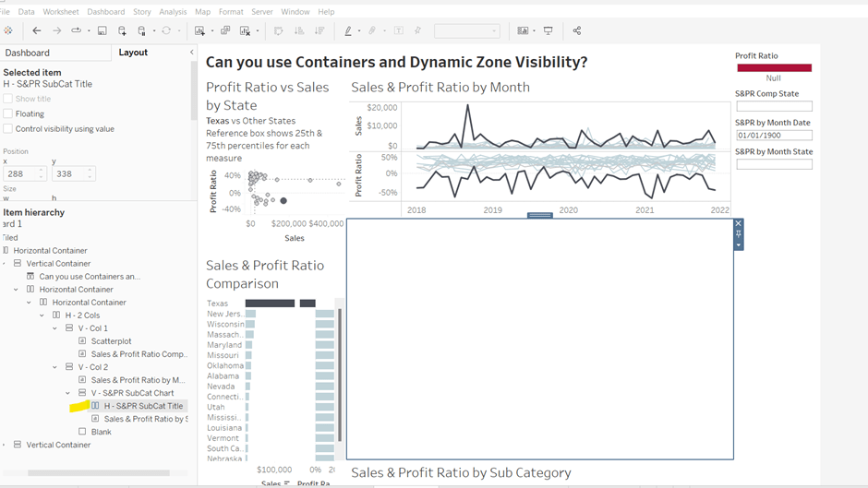Collapse the V - Col 1 container node
The width and height of the screenshot is (868, 488).
(55, 328)
